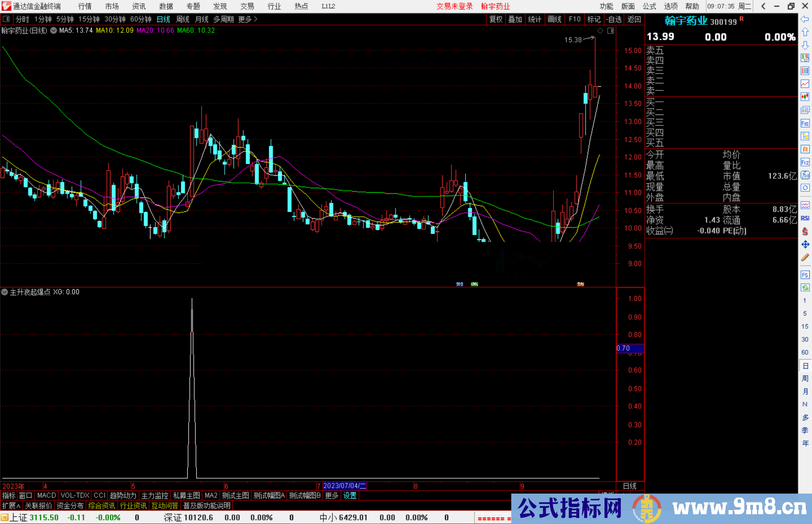Click the intraday line chart sidebar icon
This screenshot has height=524, width=812.
point(805,84)
